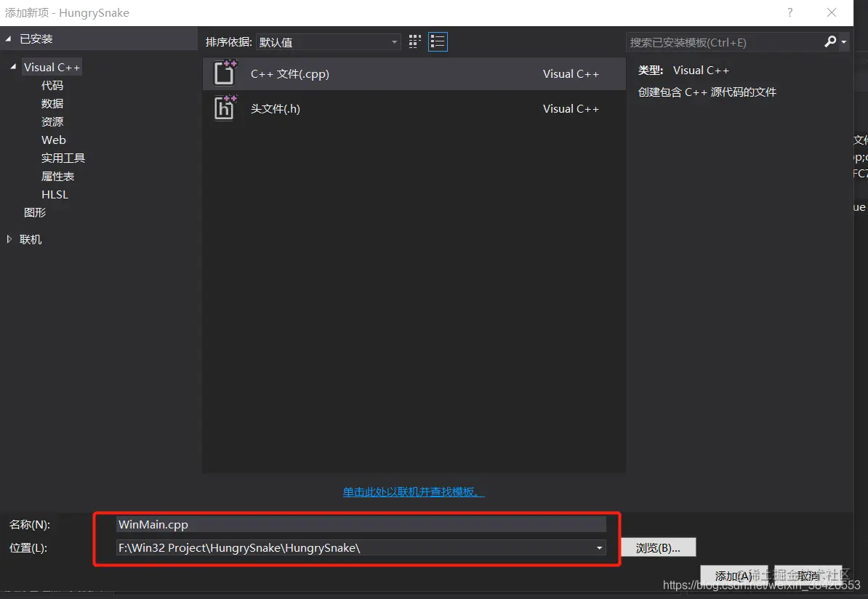Select 已安装 header label

[x=36, y=39]
